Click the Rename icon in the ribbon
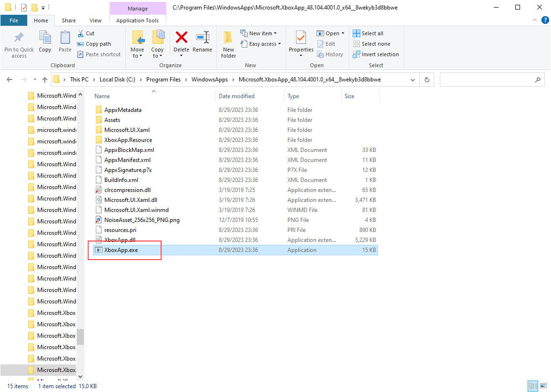The image size is (551, 392). pos(203,38)
